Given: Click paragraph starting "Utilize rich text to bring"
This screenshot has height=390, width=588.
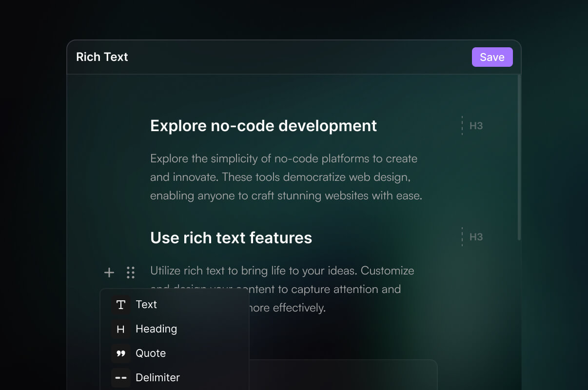Looking at the screenshot, I should [x=282, y=289].
